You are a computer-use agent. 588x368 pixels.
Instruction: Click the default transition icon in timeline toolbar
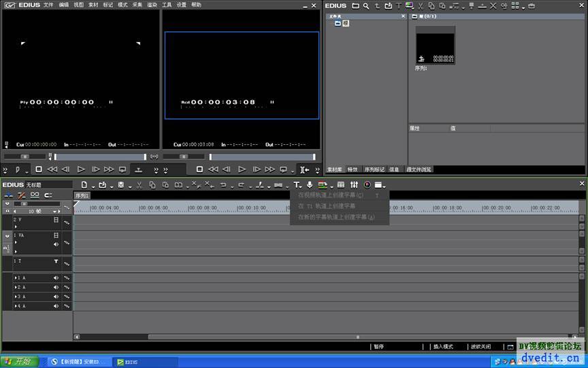click(x=278, y=185)
